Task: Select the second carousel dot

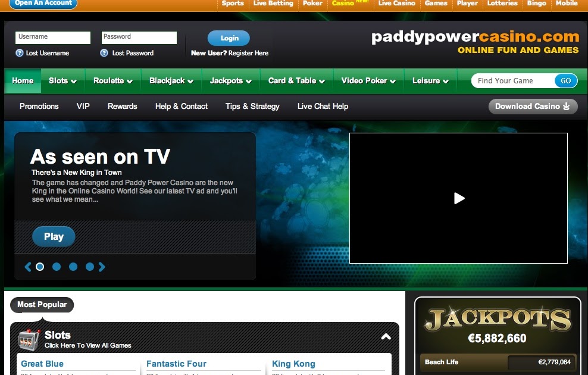Action: point(57,267)
